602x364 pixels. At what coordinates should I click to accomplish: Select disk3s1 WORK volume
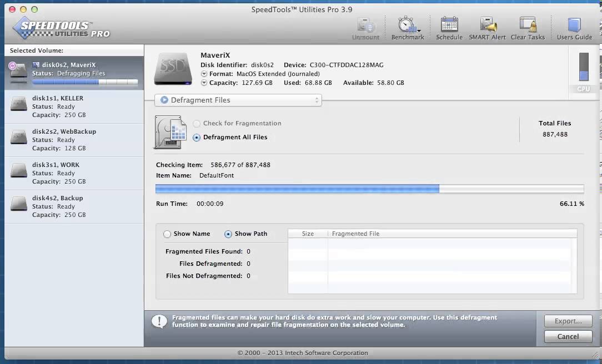coord(74,173)
